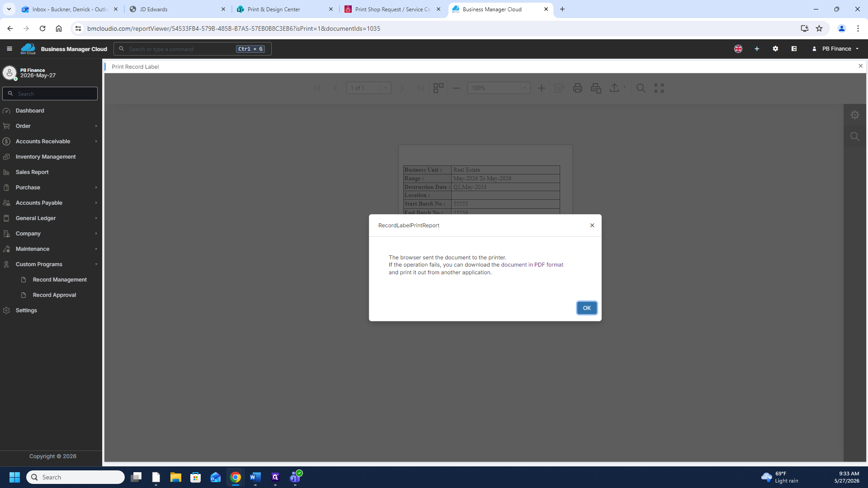
Task: Focus the Search or type a command box
Action: click(x=192, y=49)
